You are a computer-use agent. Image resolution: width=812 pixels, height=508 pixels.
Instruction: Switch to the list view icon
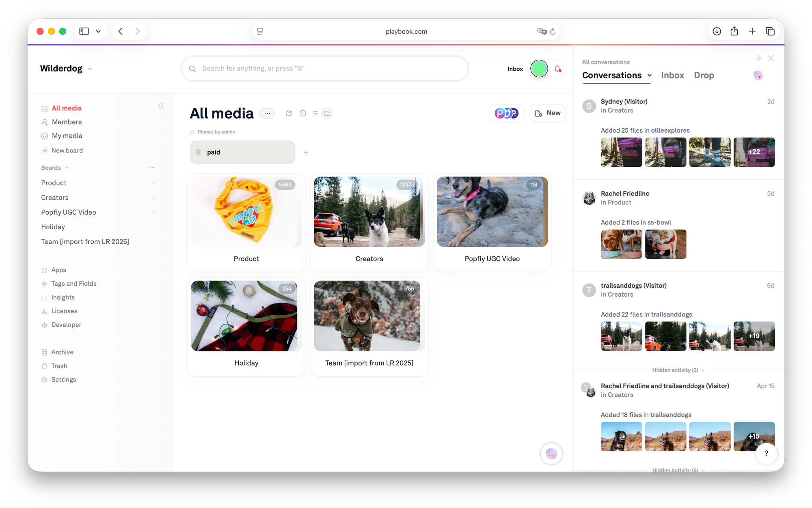click(315, 113)
